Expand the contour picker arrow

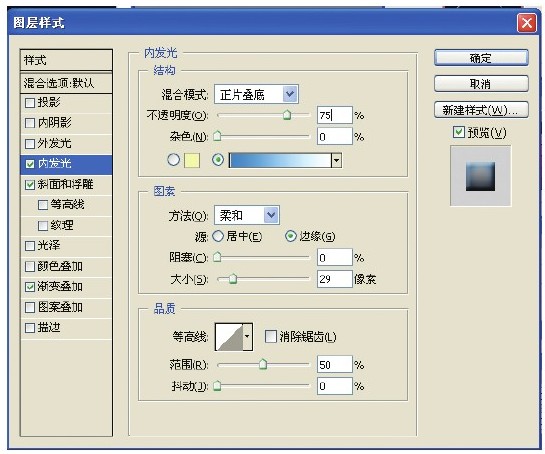coord(247,337)
